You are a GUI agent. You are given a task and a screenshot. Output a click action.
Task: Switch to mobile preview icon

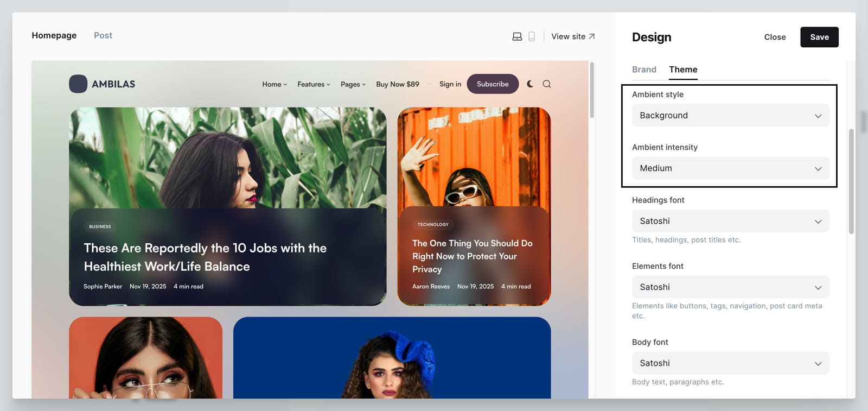click(532, 36)
